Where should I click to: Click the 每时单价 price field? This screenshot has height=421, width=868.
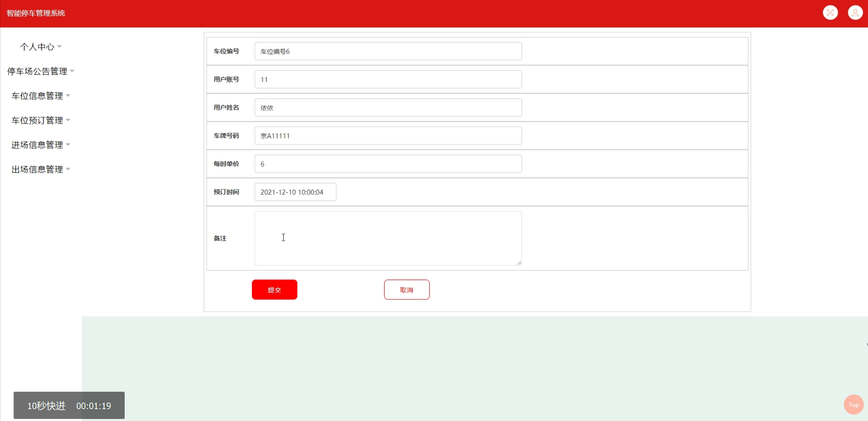coord(388,164)
